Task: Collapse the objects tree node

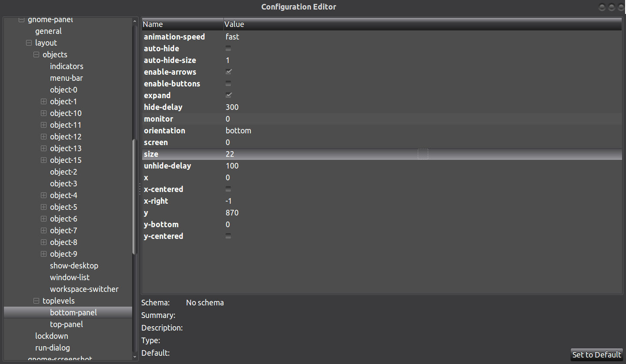Action: pyautogui.click(x=36, y=55)
